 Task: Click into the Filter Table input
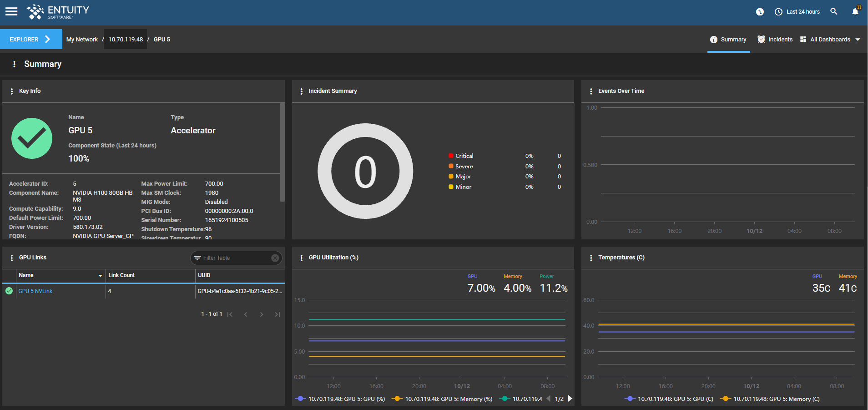(x=236, y=258)
